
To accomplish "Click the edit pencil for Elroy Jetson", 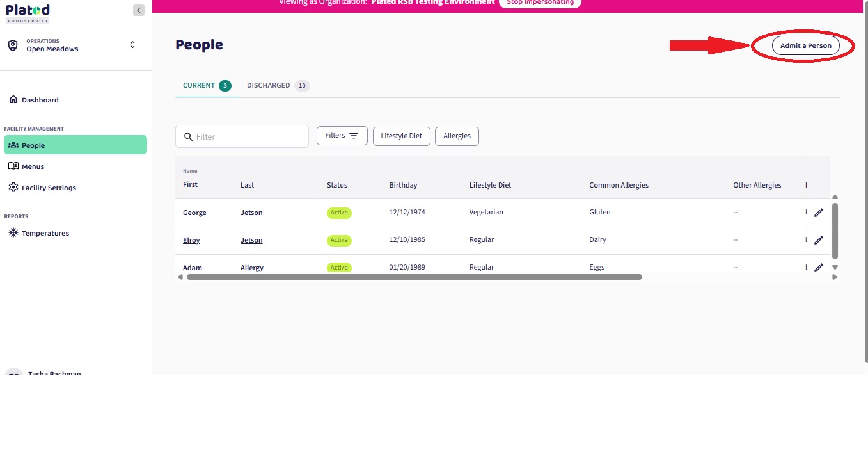I will coord(818,240).
